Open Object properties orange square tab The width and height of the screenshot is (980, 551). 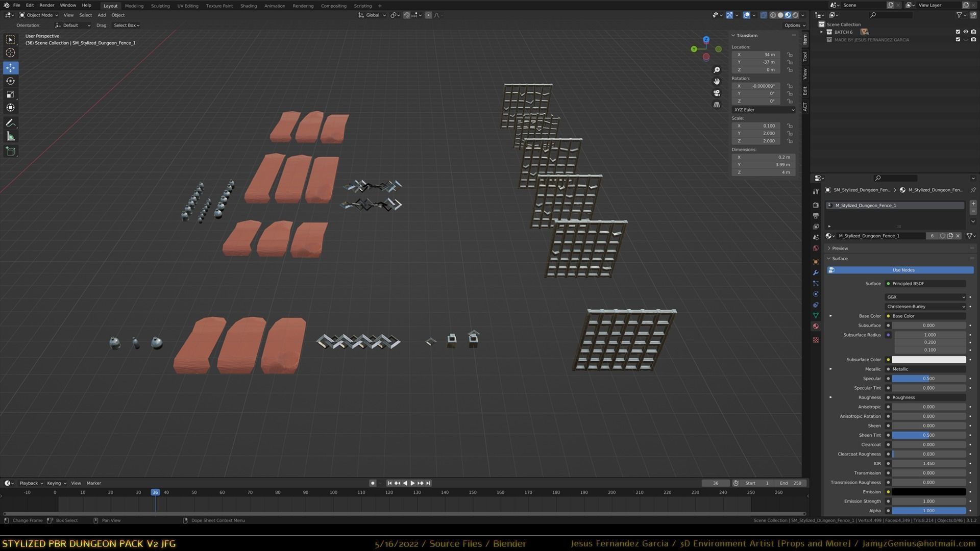pyautogui.click(x=816, y=262)
